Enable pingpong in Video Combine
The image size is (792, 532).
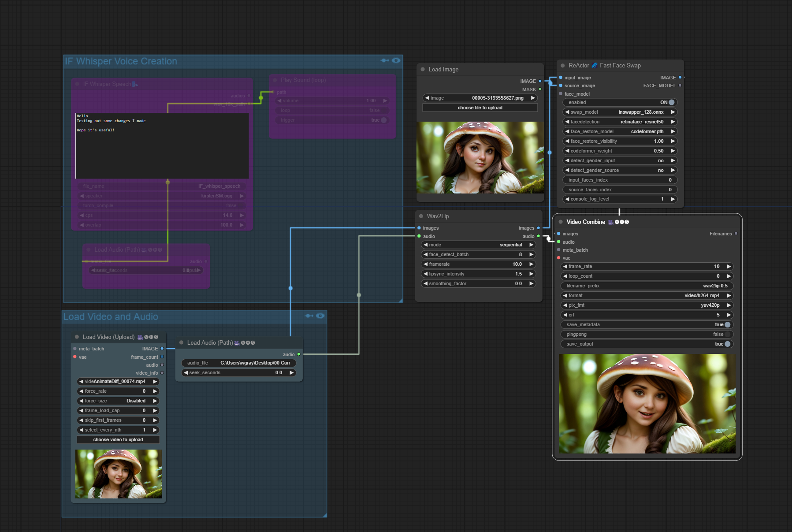point(727,334)
